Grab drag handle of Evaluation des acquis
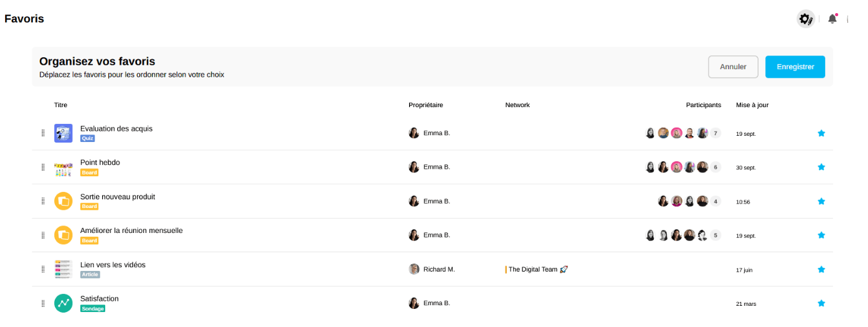The height and width of the screenshot is (327, 868). [x=43, y=133]
